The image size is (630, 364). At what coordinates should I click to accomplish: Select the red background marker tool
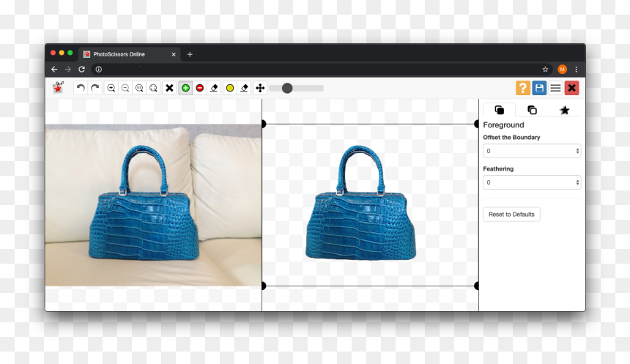pos(200,88)
